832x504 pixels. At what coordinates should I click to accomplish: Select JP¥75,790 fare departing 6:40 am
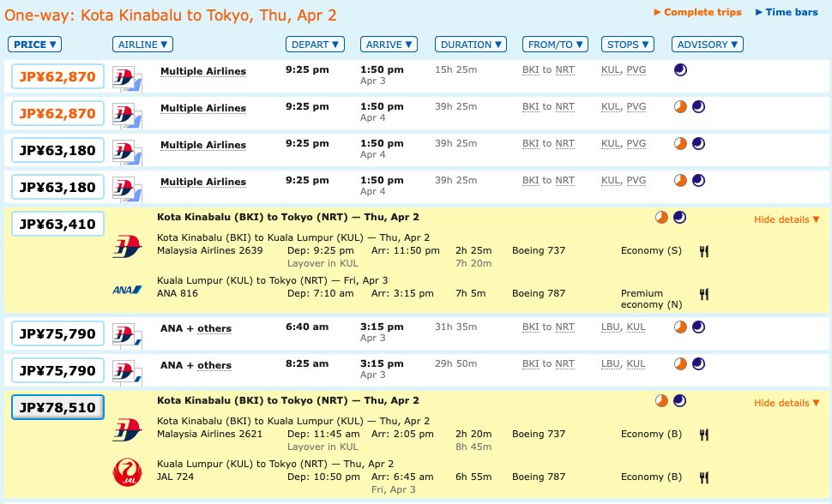(x=57, y=334)
